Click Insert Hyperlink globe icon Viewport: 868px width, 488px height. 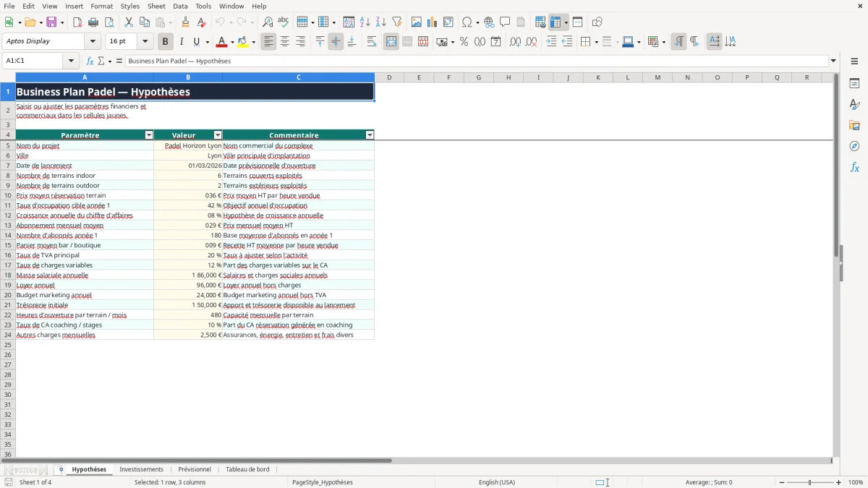click(x=489, y=22)
